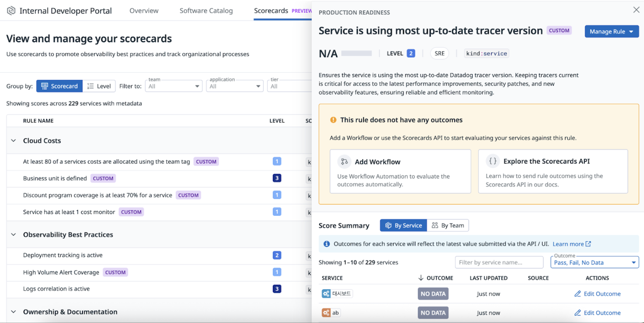This screenshot has height=323, width=644.
Task: Open the Manage Rule button menu
Action: 611,31
